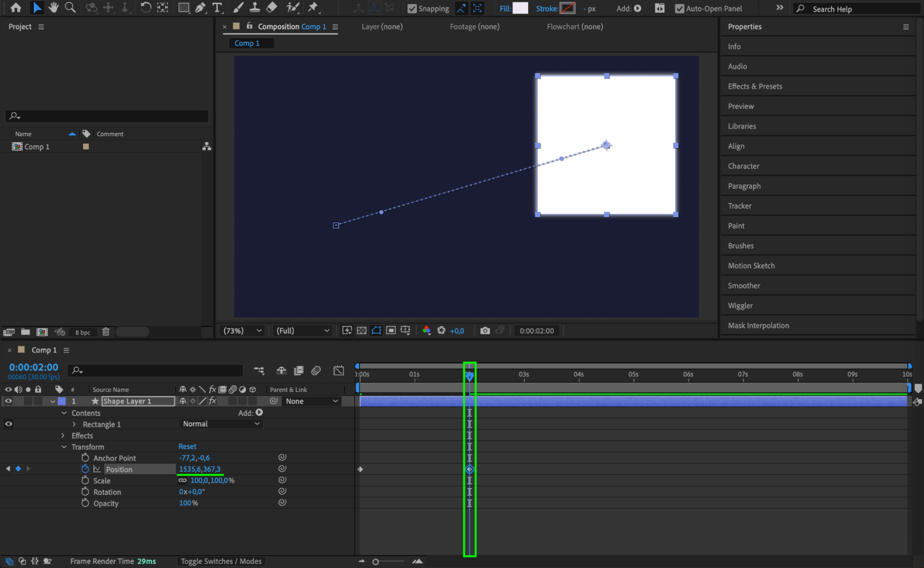
Task: Select the Pen tool in the toolbar
Action: point(200,7)
